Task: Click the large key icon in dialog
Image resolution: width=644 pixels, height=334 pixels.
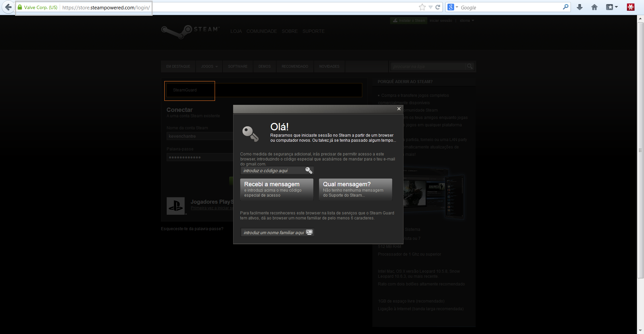Action: tap(250, 134)
